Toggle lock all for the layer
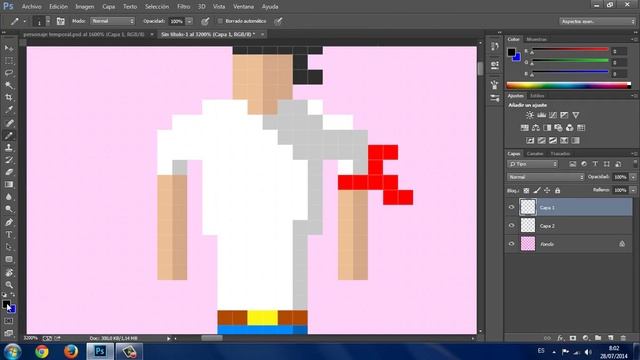Screen dimensions: 640x360 point(558,191)
